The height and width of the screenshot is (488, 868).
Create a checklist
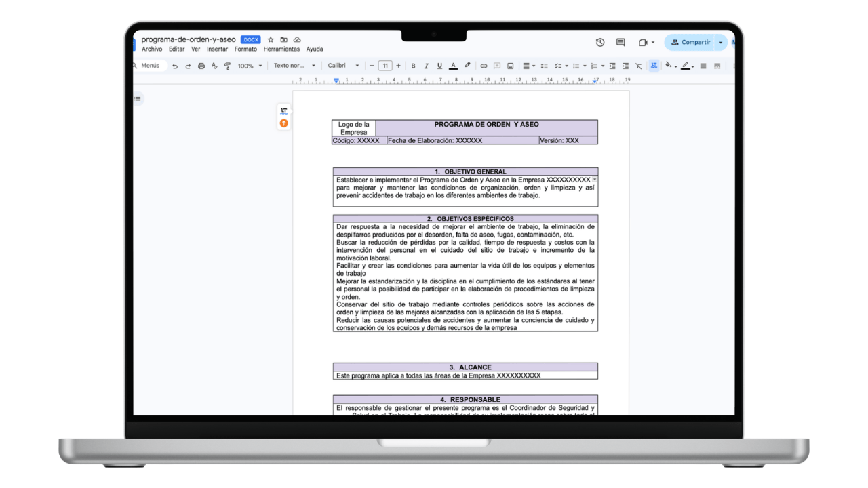pos(559,66)
